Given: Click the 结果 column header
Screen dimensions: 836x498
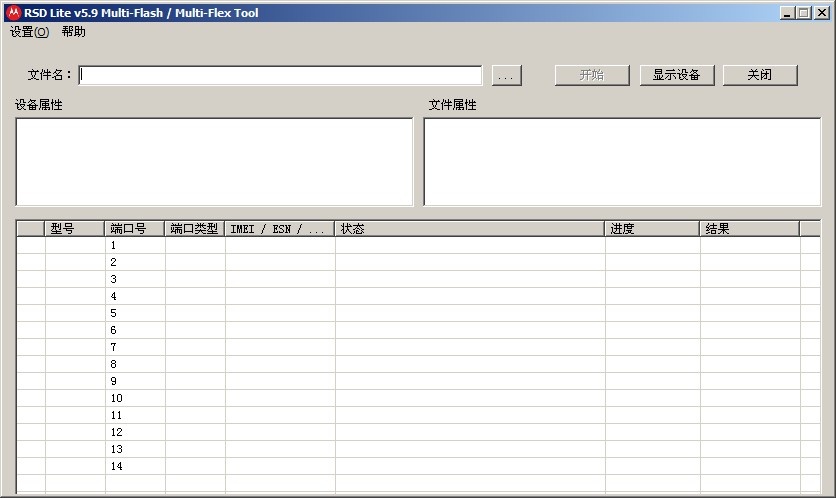Looking at the screenshot, I should 750,229.
